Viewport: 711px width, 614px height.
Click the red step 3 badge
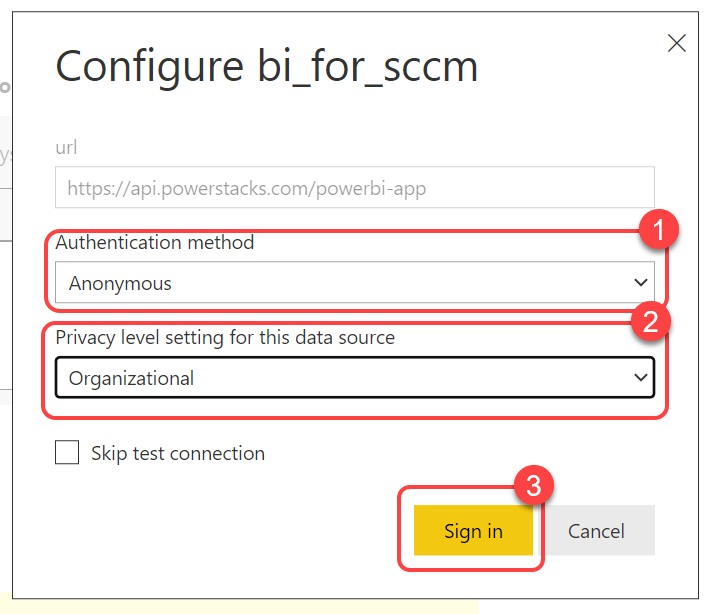533,487
